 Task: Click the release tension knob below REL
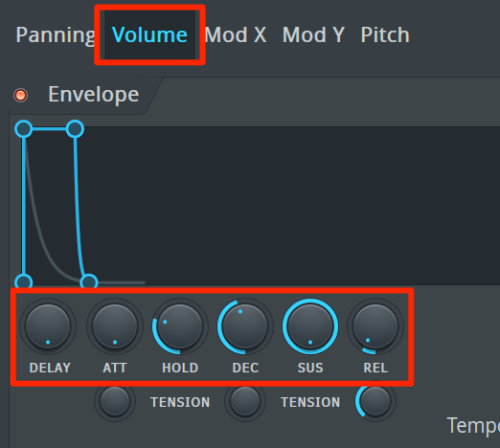(x=375, y=402)
